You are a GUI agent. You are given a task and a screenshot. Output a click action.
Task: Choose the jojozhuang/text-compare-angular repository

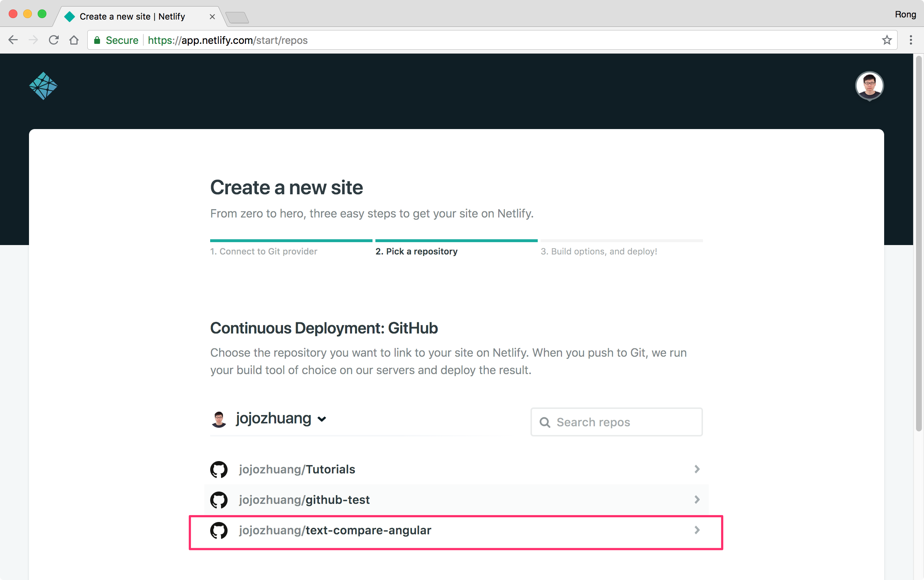coord(456,530)
